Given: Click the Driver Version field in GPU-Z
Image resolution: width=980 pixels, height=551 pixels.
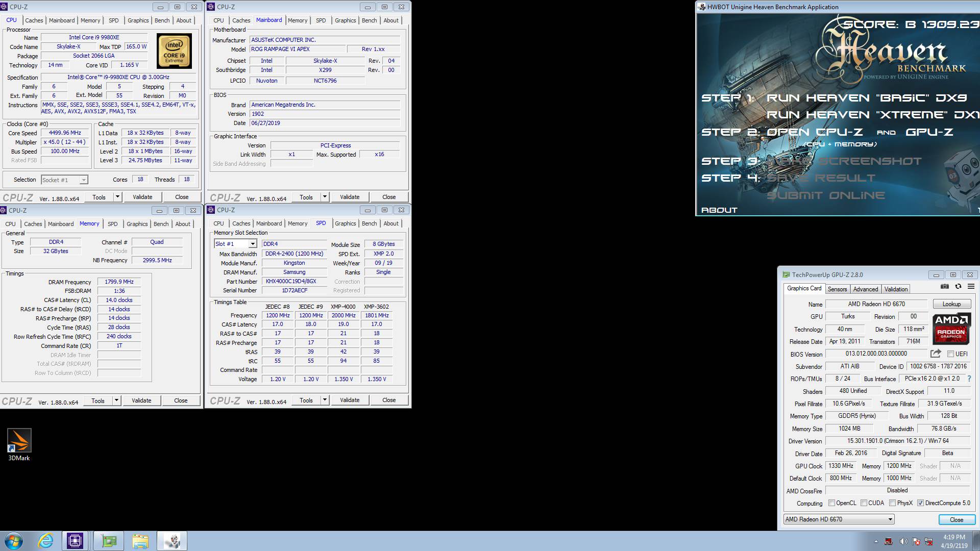Looking at the screenshot, I should click(897, 441).
